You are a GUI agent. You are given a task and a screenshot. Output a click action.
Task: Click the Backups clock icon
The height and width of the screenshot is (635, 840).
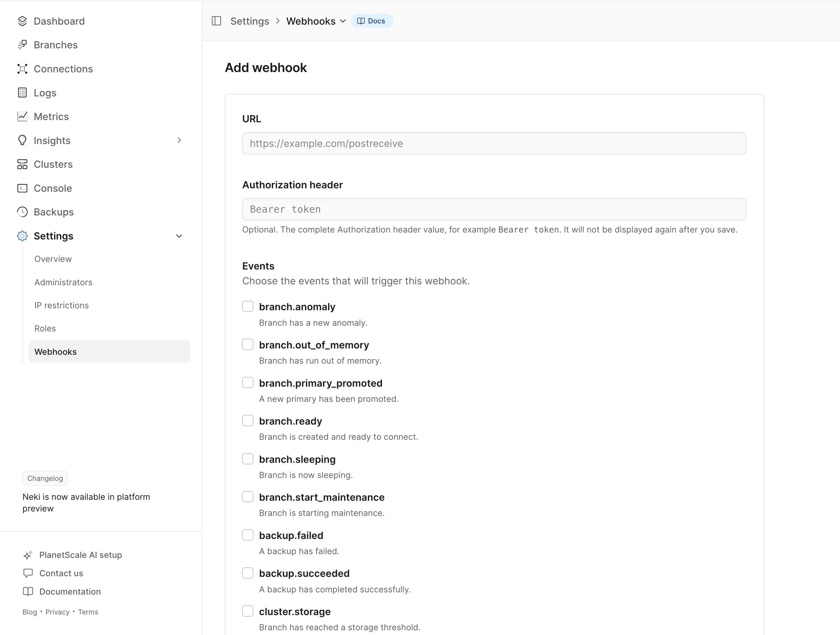22,212
